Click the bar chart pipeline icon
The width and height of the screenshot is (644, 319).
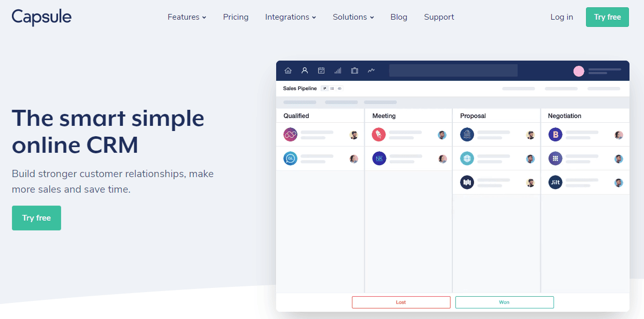(338, 71)
